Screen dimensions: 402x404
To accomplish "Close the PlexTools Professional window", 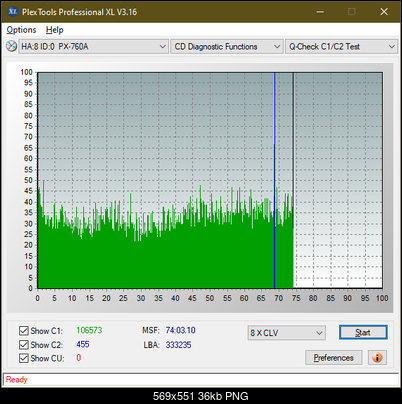I will pos(384,12).
